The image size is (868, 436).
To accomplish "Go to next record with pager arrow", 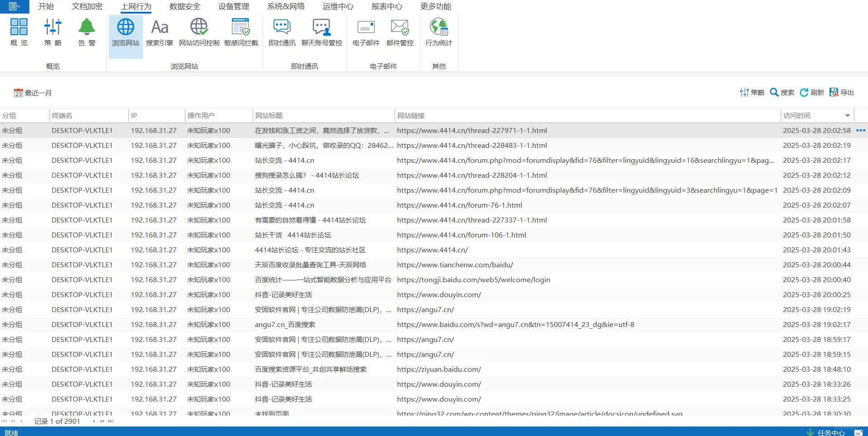I will coord(94,421).
